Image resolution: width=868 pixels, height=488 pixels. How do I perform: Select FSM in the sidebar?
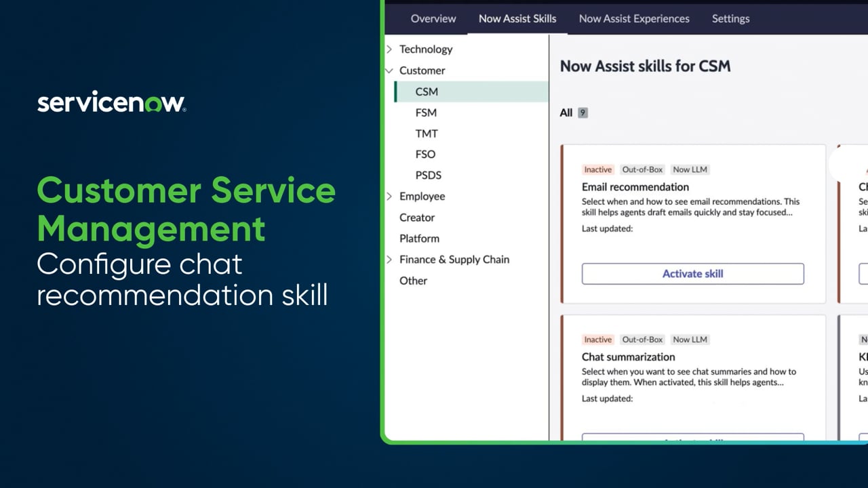[425, 113]
